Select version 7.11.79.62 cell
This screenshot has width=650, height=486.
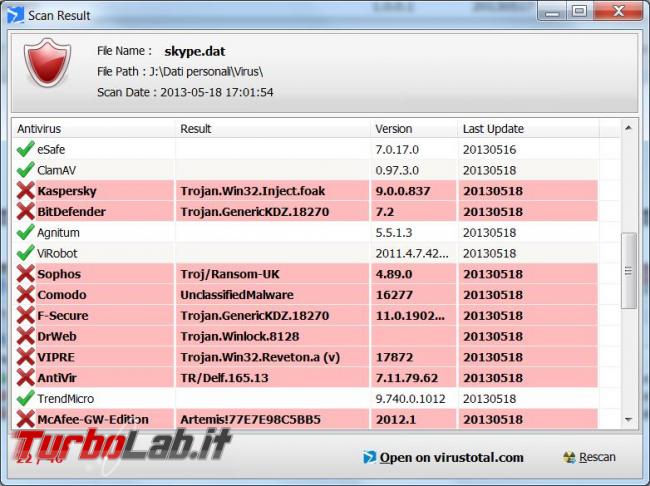(x=407, y=378)
